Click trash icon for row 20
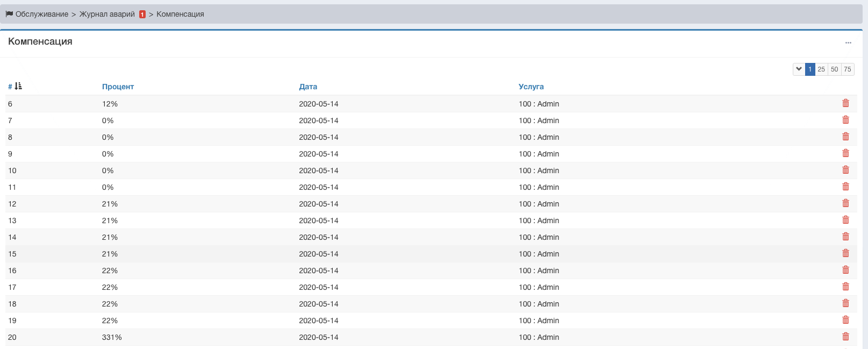This screenshot has width=868, height=349. click(x=845, y=337)
